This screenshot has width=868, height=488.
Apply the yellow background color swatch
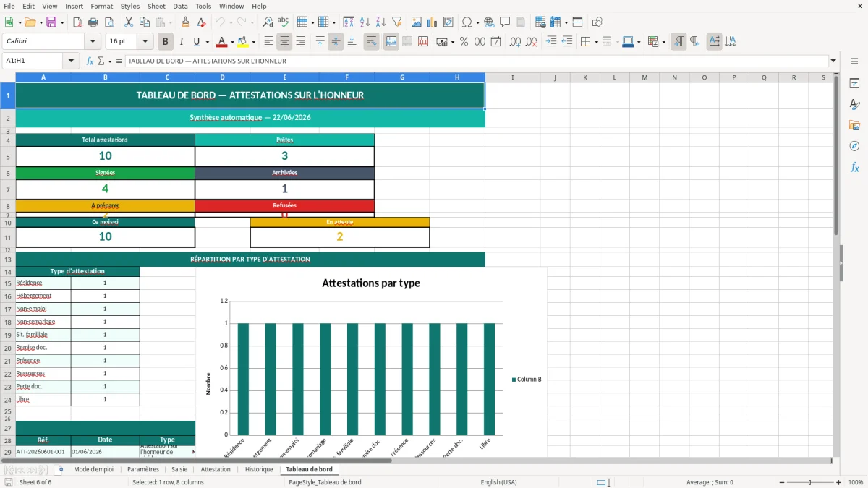pyautogui.click(x=243, y=42)
